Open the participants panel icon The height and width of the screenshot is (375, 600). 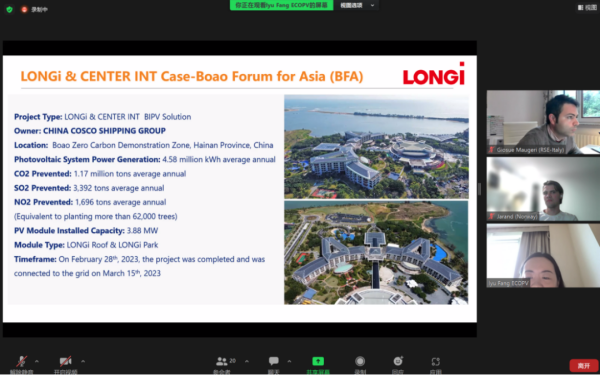(222, 361)
